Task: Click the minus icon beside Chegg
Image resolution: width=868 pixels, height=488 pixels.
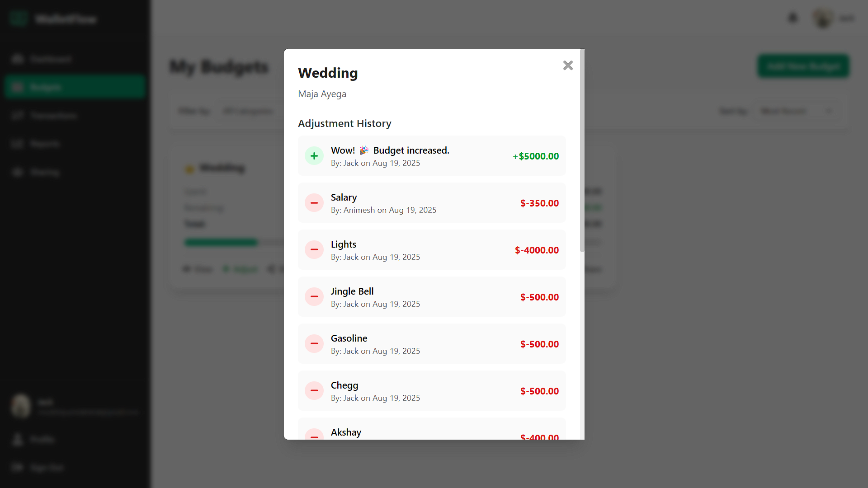Action: point(314,391)
